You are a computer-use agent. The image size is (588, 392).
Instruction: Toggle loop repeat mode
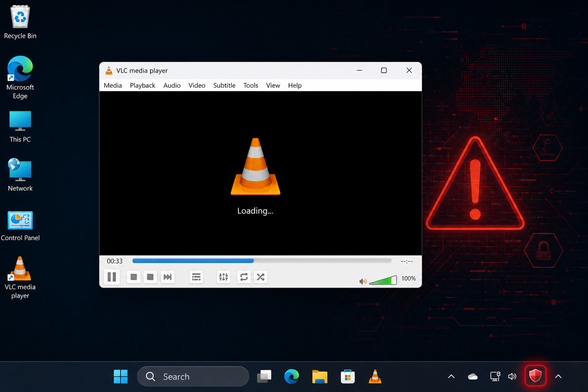coord(244,277)
